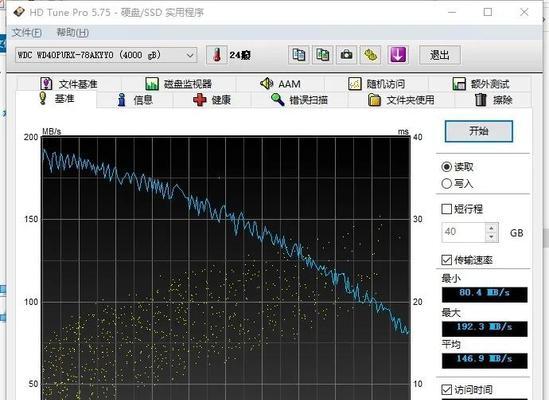This screenshot has width=549, height=400.
Task: Open the AAM speaker tab
Action: click(280, 84)
